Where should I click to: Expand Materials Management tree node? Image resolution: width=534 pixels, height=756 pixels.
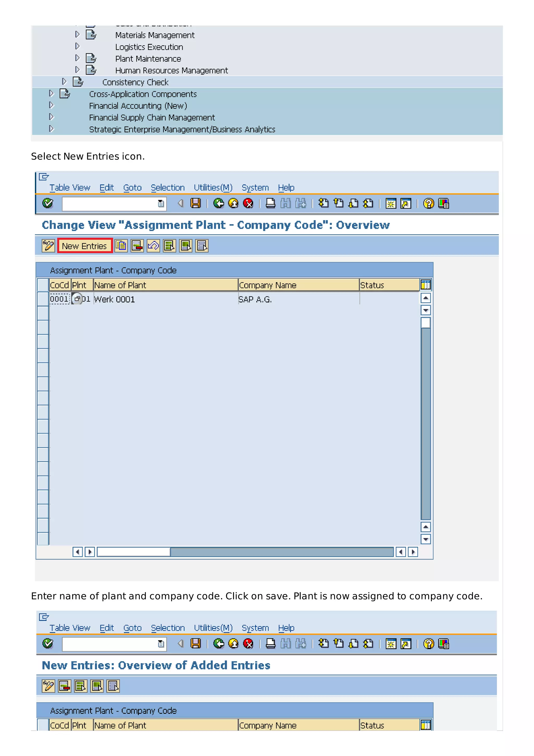(77, 34)
